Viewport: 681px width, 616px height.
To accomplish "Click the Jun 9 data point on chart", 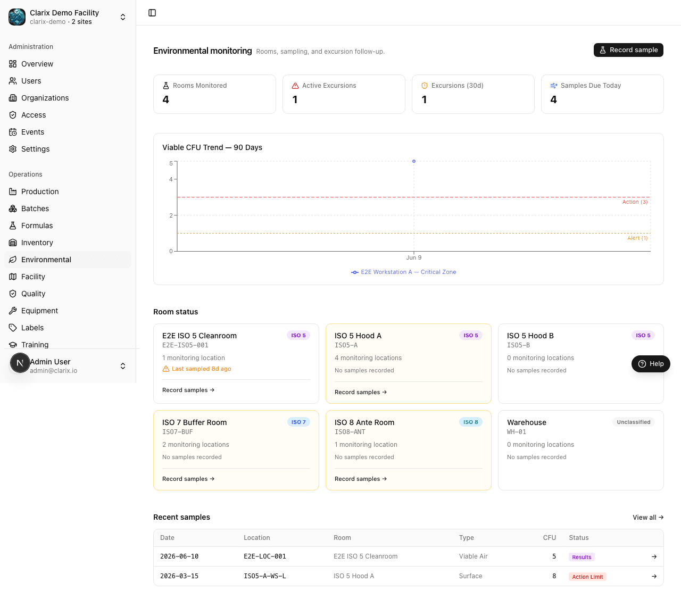I will [x=414, y=161].
